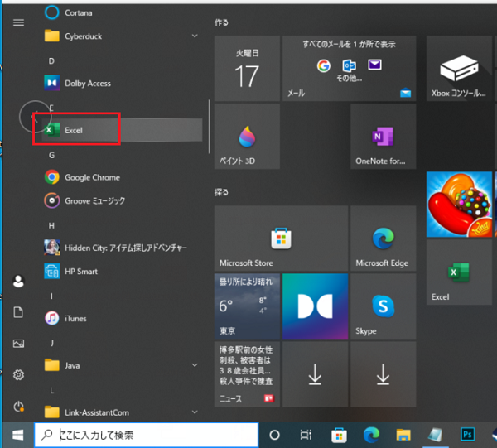Open Cortana from the app list
The width and height of the screenshot is (497, 448).
pyautogui.click(x=122, y=12)
